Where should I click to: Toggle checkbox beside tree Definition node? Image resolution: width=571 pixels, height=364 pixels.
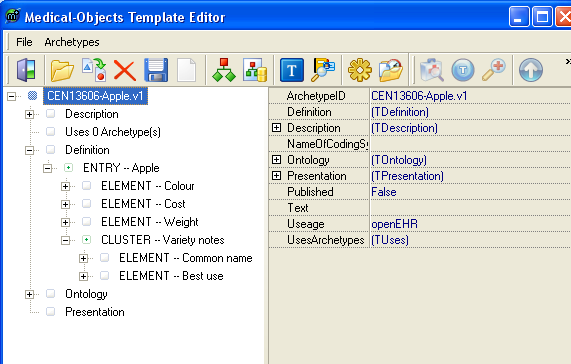[51, 150]
